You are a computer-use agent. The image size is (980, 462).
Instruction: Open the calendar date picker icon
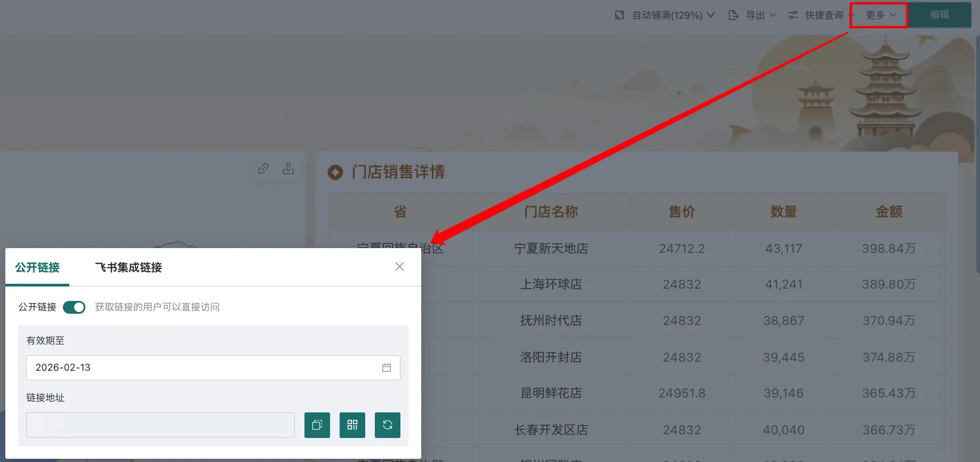tap(387, 368)
